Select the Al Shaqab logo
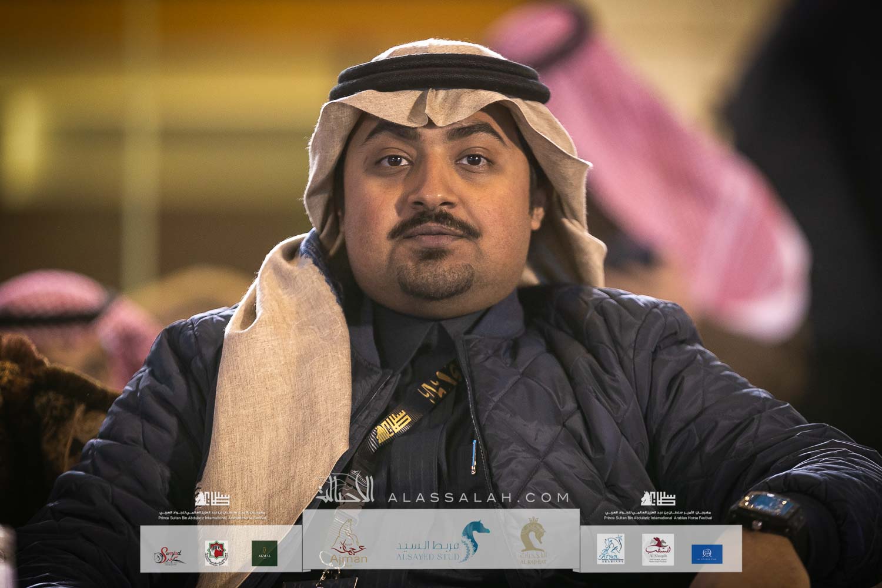 click(x=658, y=550)
